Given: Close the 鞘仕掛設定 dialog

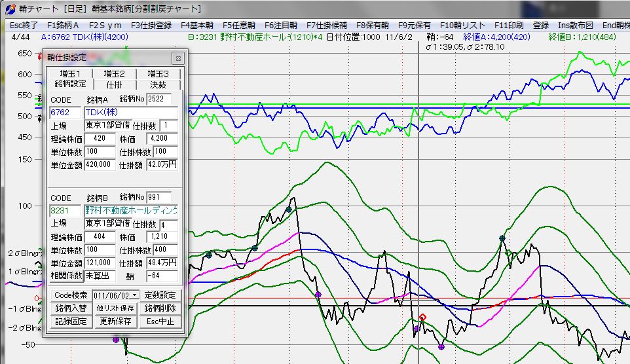Looking at the screenshot, I should pyautogui.click(x=178, y=58).
